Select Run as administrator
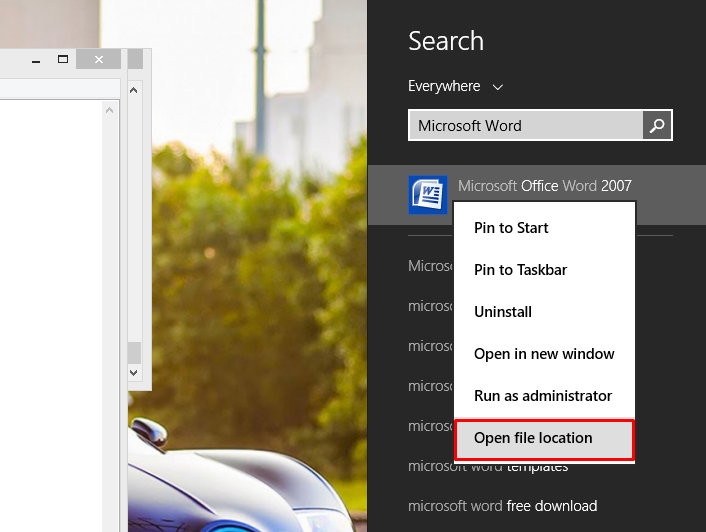The width and height of the screenshot is (706, 532). tap(544, 396)
